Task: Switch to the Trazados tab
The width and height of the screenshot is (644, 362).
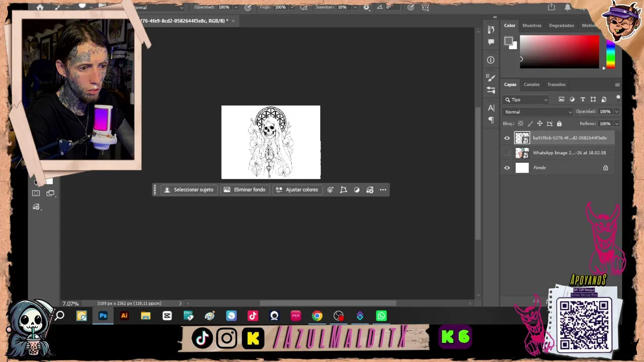Action: 556,84
